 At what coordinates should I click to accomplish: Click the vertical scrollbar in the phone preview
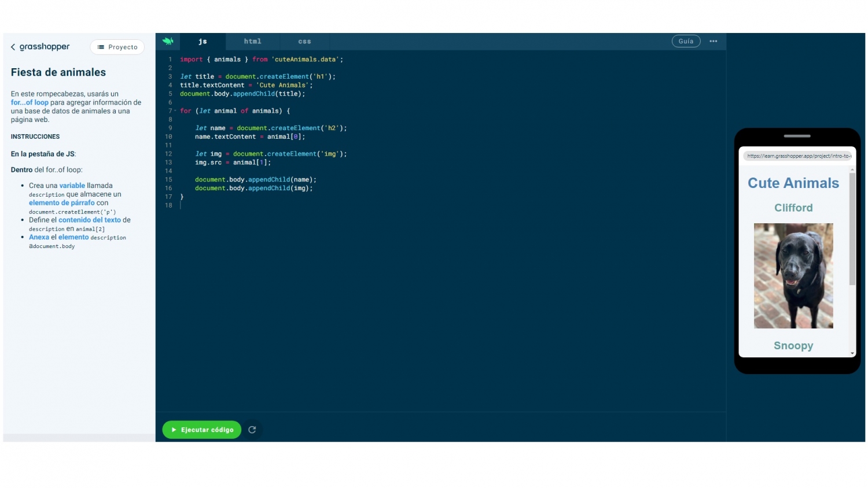coord(852,230)
